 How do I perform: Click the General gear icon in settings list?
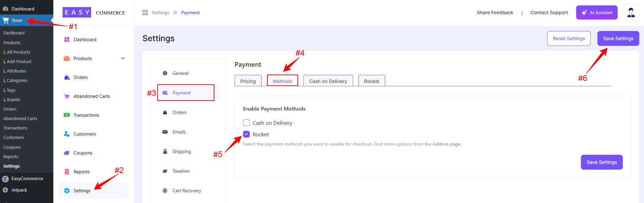tap(165, 73)
